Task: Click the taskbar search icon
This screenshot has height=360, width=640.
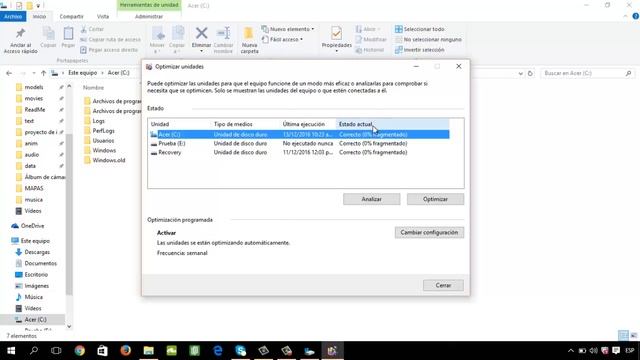Action: [34, 351]
